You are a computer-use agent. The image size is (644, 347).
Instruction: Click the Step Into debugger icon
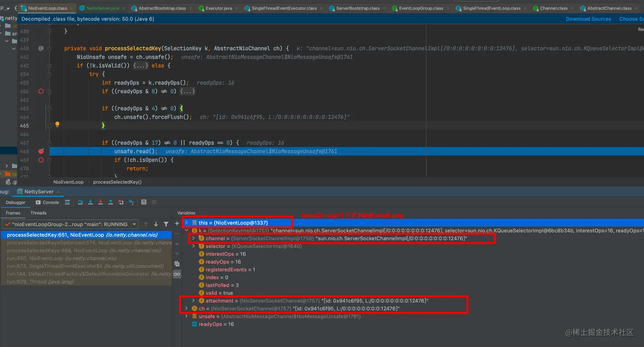(90, 202)
